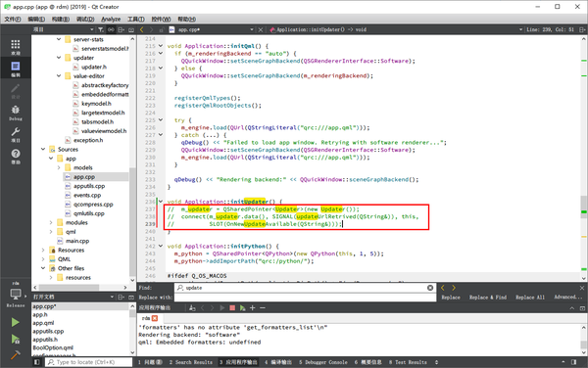Close the app.cpp document in editor
The image size is (588, 368).
(x=261, y=29)
